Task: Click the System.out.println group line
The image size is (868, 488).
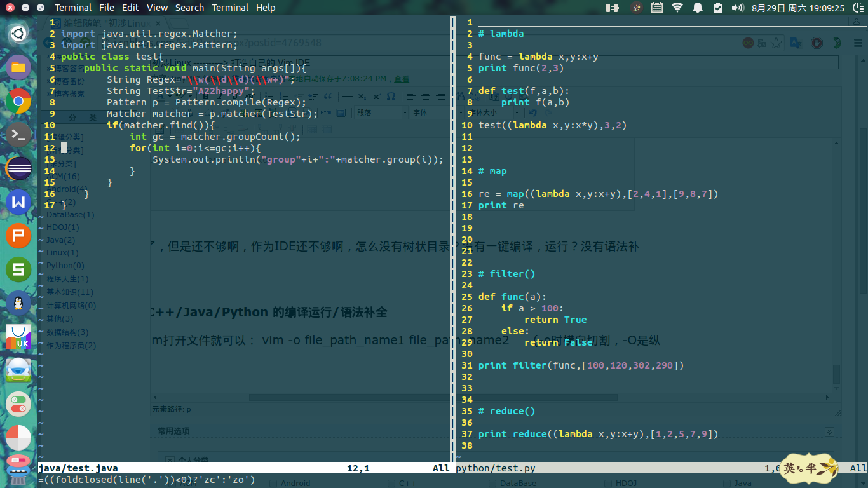Action: [x=298, y=159]
